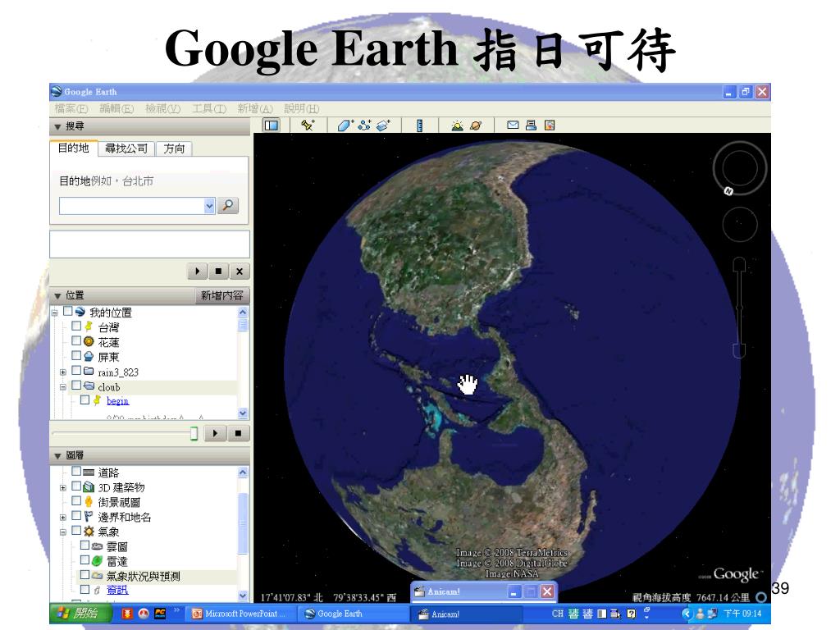Image resolution: width=840 pixels, height=630 pixels.
Task: Open the ruler measurement tool
Action: pos(419,126)
